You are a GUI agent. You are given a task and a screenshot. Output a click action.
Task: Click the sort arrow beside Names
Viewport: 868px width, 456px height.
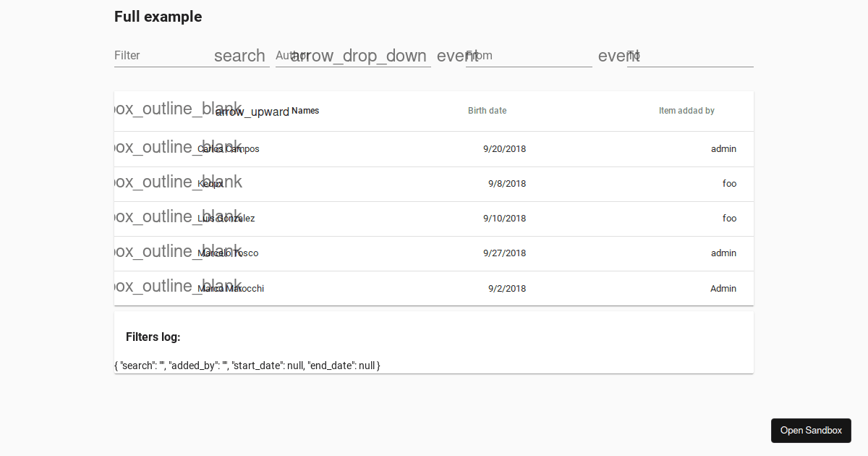(252, 111)
